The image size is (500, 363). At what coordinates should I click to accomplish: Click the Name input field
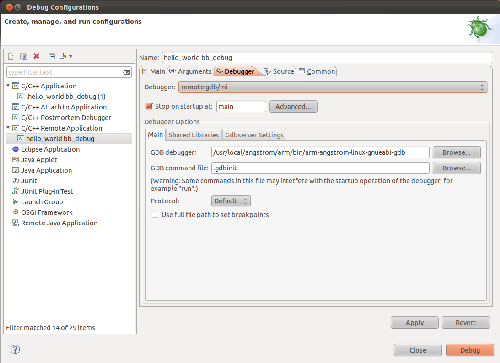point(327,57)
